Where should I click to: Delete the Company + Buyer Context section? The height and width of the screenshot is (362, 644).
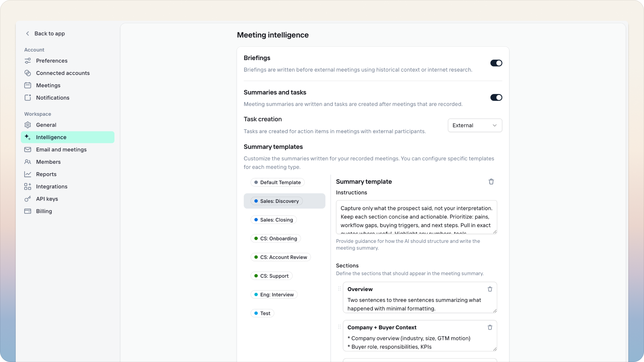click(490, 327)
